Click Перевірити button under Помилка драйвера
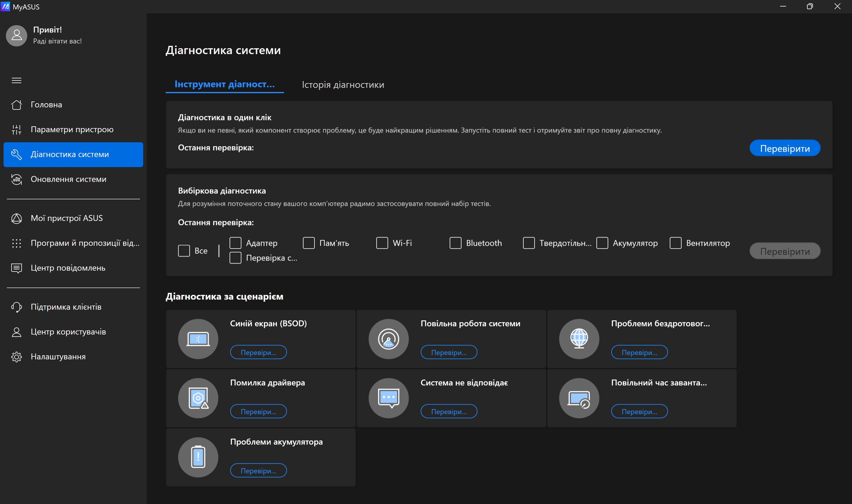Screen dimensions: 852x504 click(x=259, y=411)
